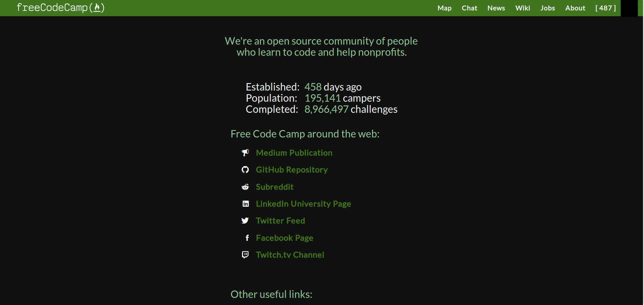Open the Wiki
The image size is (644, 305).
click(522, 8)
